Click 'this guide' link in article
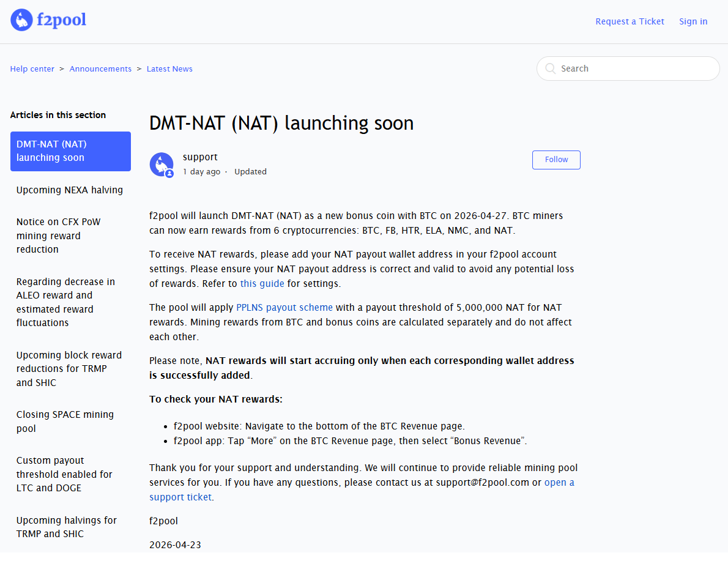Image resolution: width=728 pixels, height=572 pixels. click(x=262, y=284)
